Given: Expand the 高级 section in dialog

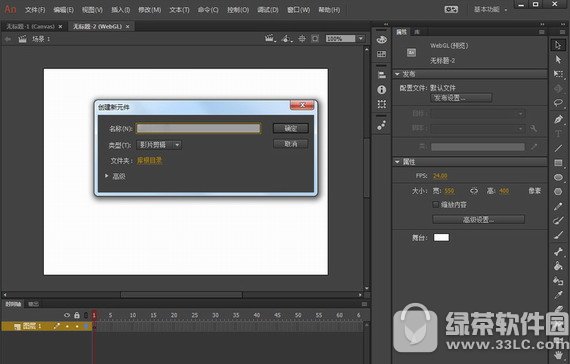Looking at the screenshot, I should click(107, 176).
